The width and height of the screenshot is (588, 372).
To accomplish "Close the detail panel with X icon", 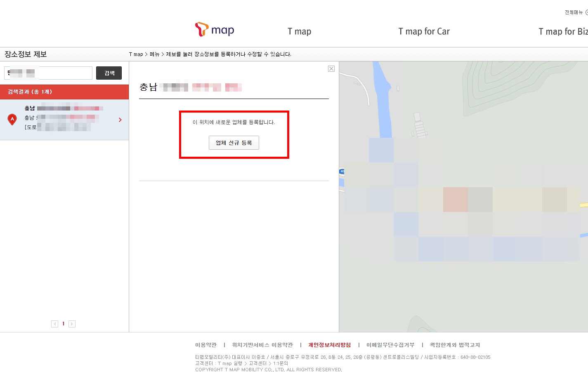I will pos(331,69).
